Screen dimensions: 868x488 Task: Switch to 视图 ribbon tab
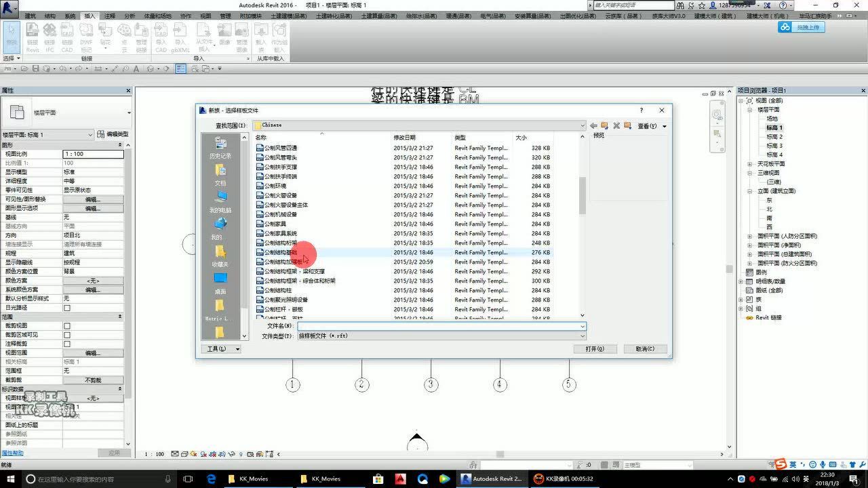pos(205,16)
